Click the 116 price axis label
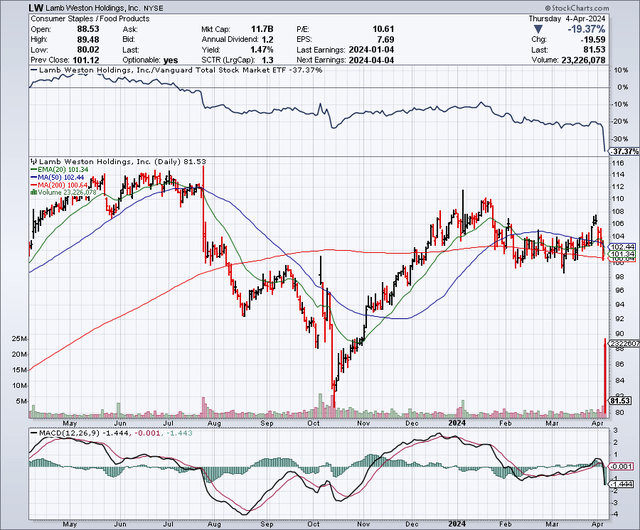The width and height of the screenshot is (640, 530). click(618, 163)
